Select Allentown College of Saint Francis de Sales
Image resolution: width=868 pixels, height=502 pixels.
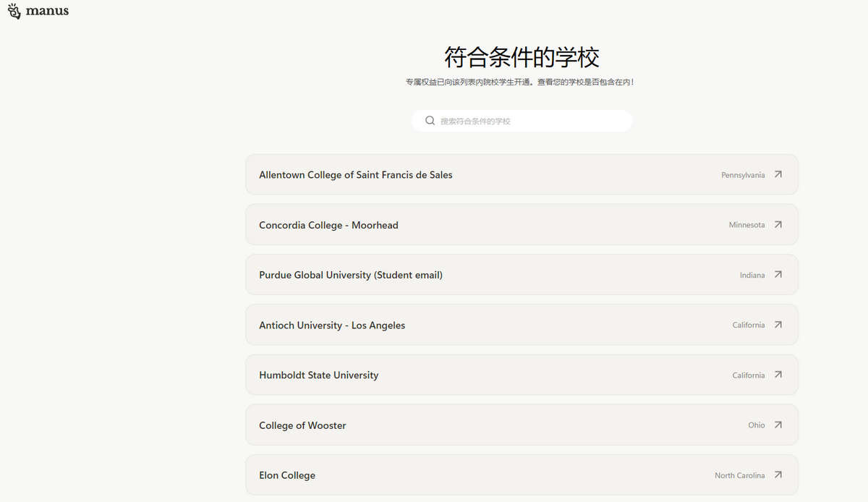click(x=522, y=174)
